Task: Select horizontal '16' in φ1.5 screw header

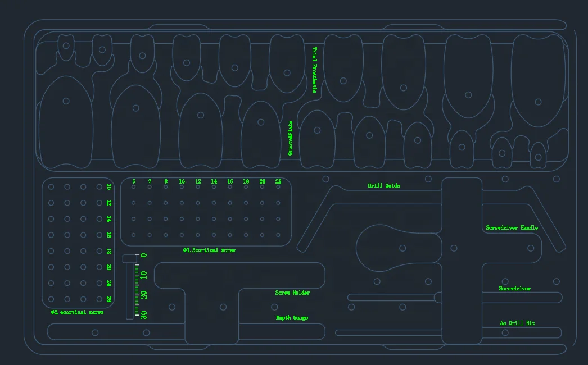Action: (x=230, y=181)
